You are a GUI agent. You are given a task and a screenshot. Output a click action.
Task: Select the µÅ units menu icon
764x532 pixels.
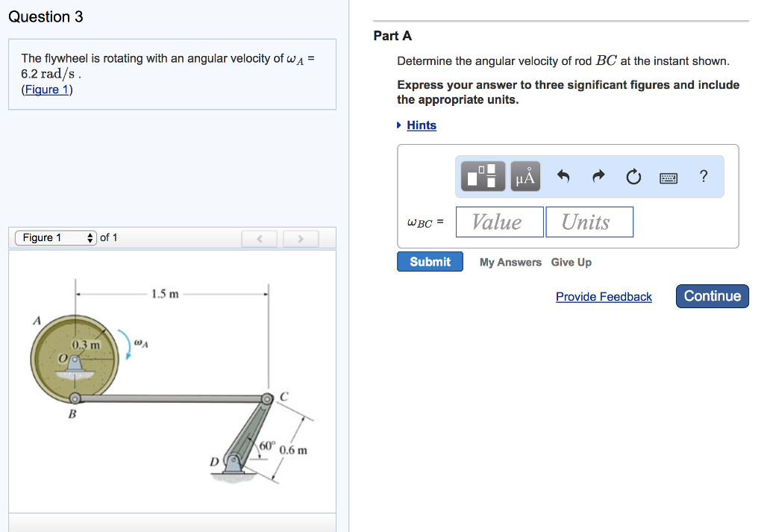[525, 176]
